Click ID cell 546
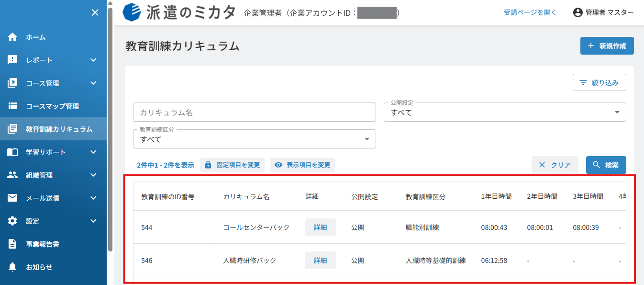The image size is (644, 285). point(146,261)
